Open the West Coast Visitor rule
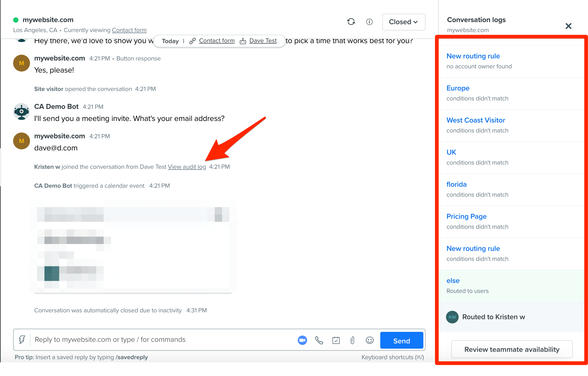 (476, 120)
